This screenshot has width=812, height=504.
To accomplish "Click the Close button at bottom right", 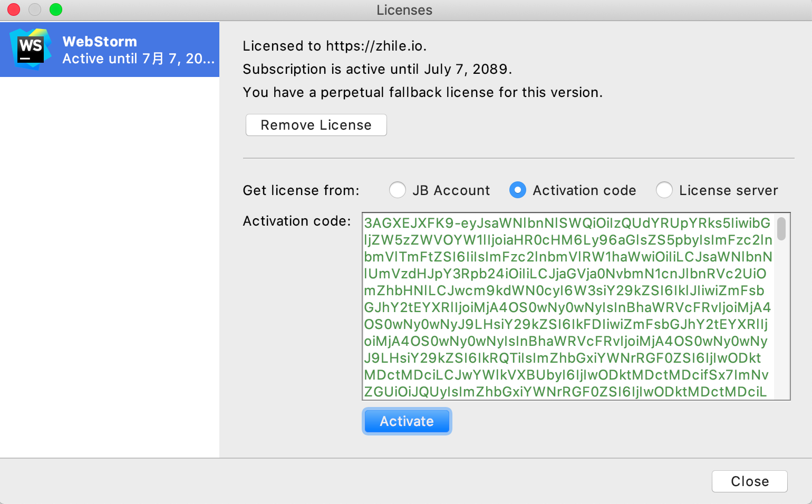I will (x=750, y=481).
